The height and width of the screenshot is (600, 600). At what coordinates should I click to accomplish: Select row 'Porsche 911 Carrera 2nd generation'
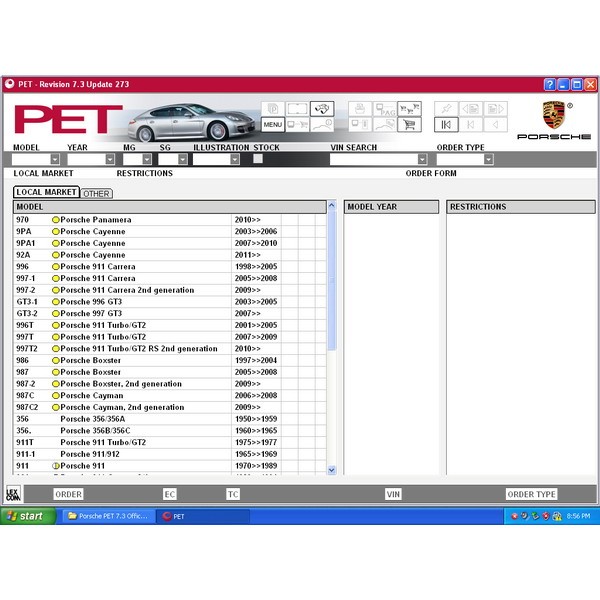coord(170,290)
